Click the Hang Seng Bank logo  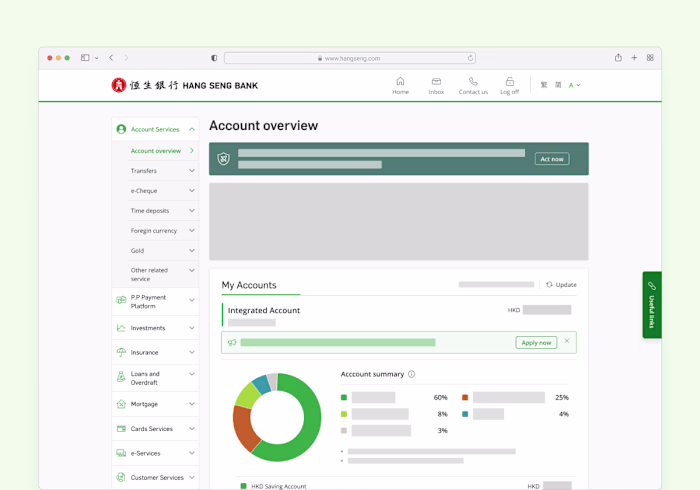click(x=185, y=85)
